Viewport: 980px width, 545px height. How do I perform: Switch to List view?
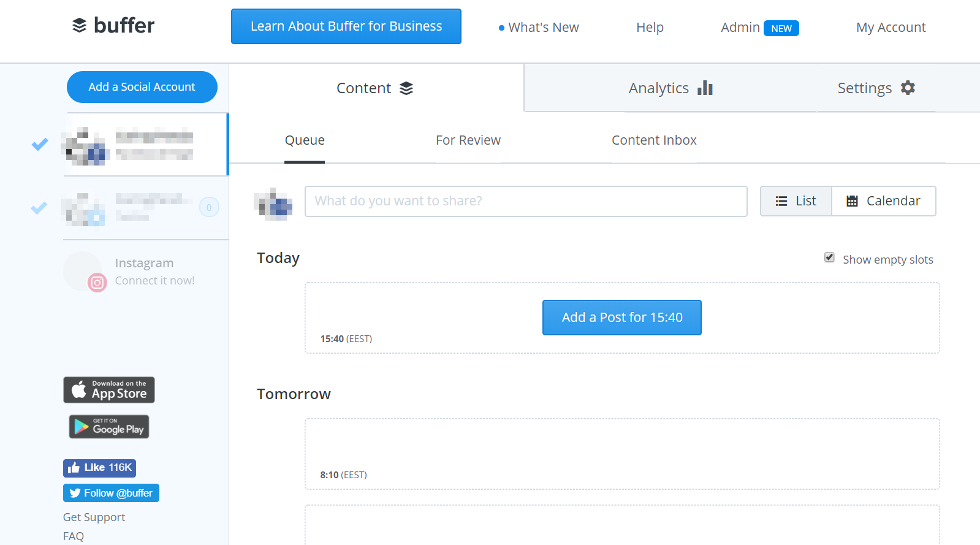point(796,201)
